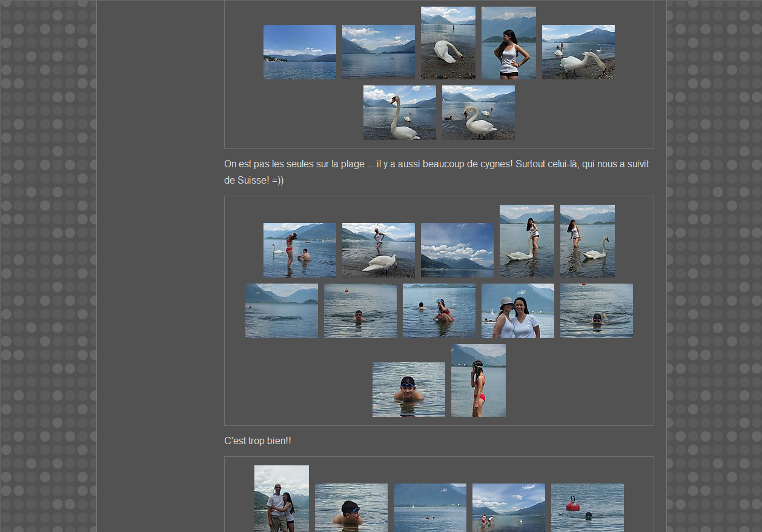Open photo of large red buoy beside swimmer

tap(587, 508)
